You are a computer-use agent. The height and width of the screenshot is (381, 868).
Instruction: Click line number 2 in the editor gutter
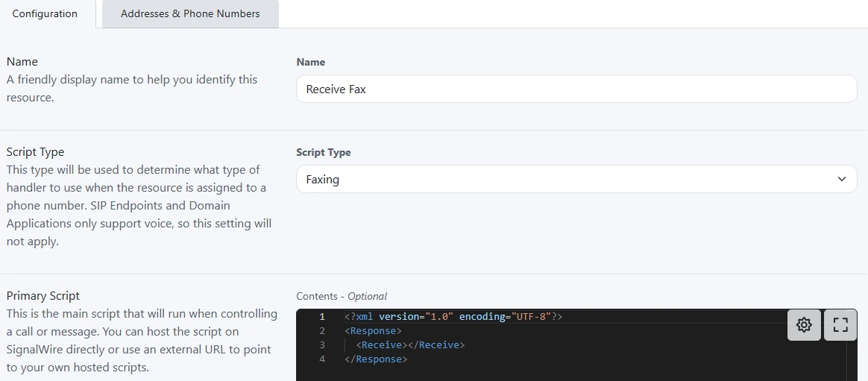click(322, 331)
